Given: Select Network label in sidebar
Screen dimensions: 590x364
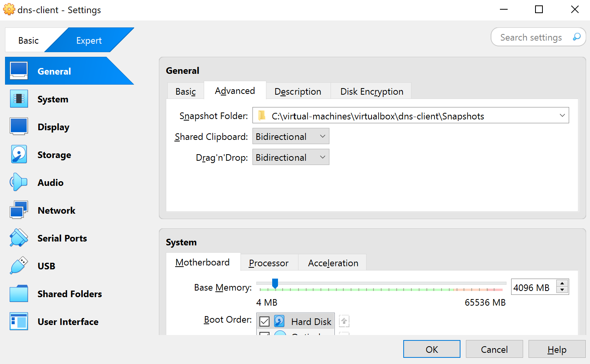Looking at the screenshot, I should [x=56, y=210].
